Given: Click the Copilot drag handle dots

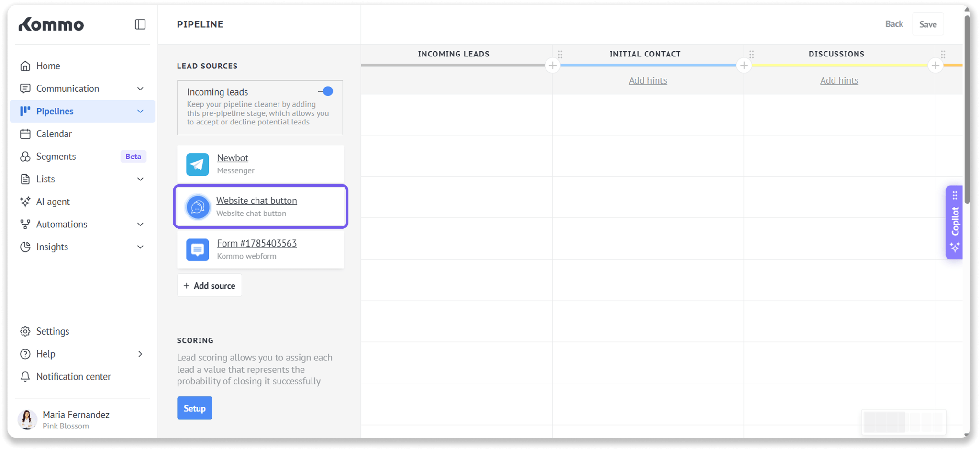Looking at the screenshot, I should click(955, 195).
